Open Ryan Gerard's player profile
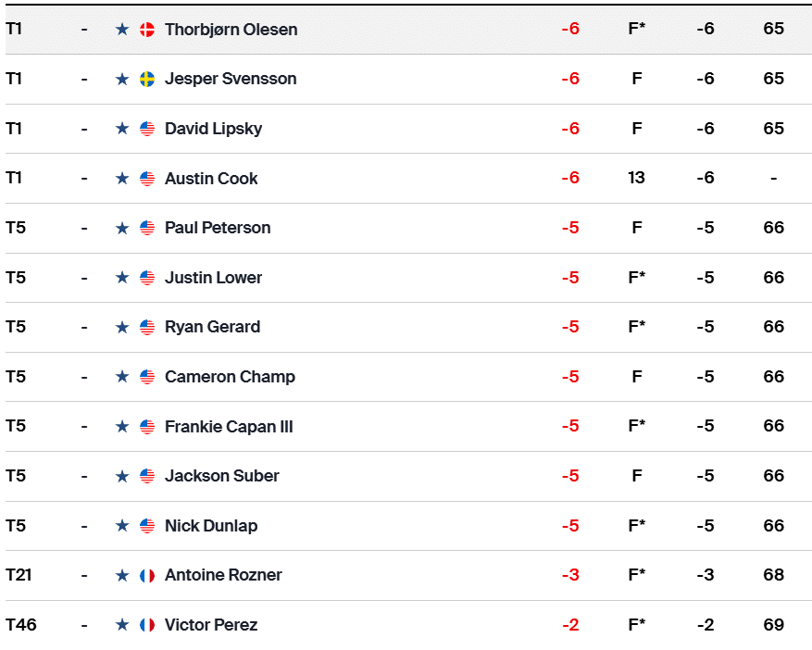812x650 pixels. pyautogui.click(x=212, y=327)
